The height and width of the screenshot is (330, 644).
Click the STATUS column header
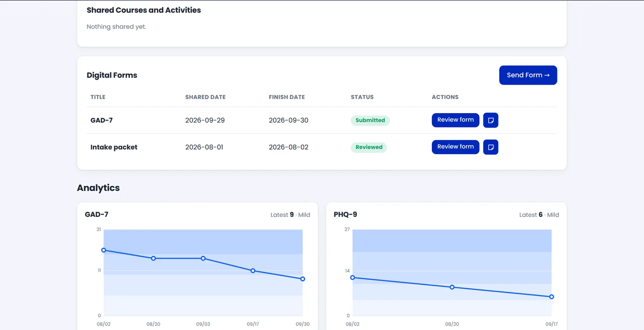(x=362, y=97)
